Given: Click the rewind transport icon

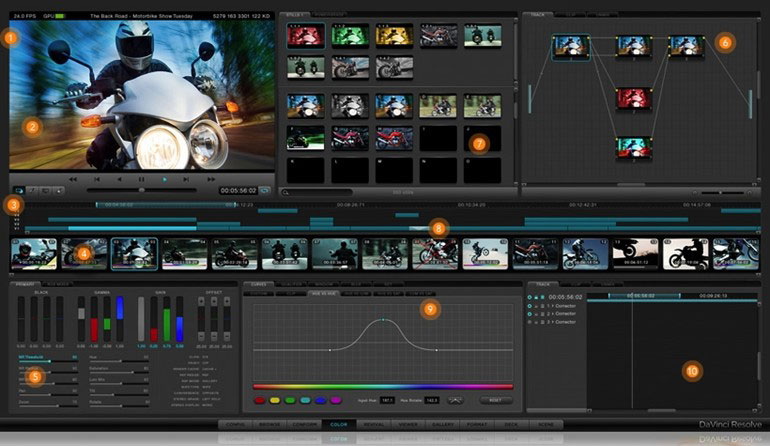Looking at the screenshot, I should (72, 179).
